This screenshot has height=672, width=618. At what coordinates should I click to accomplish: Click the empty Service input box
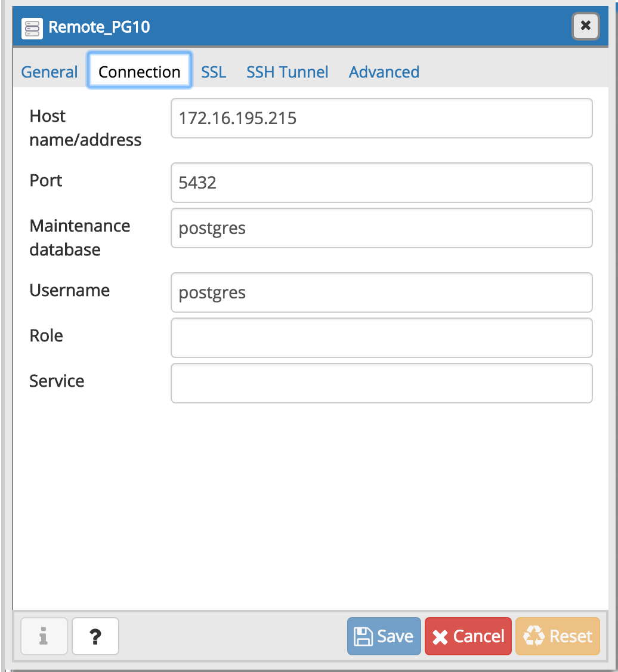[x=381, y=383]
